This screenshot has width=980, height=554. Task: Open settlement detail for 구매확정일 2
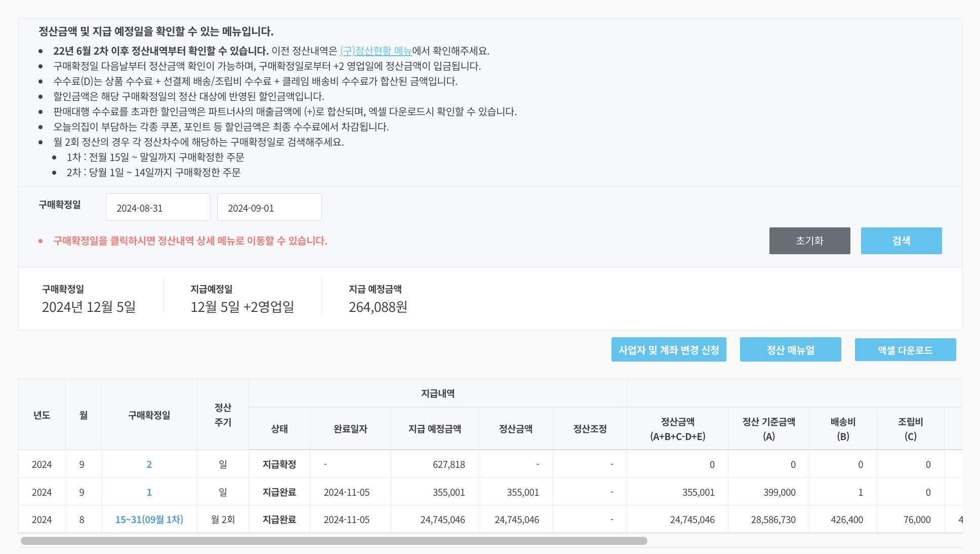149,464
